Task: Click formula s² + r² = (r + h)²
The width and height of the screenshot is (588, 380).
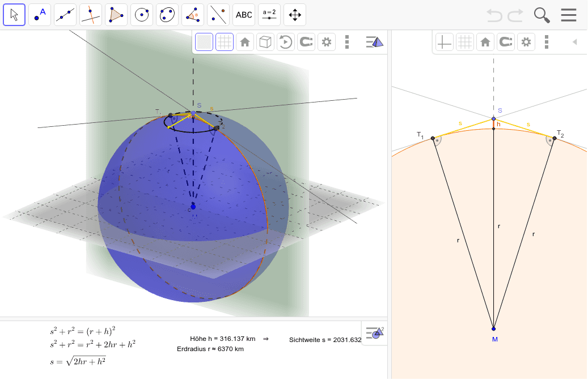Action: click(x=82, y=331)
